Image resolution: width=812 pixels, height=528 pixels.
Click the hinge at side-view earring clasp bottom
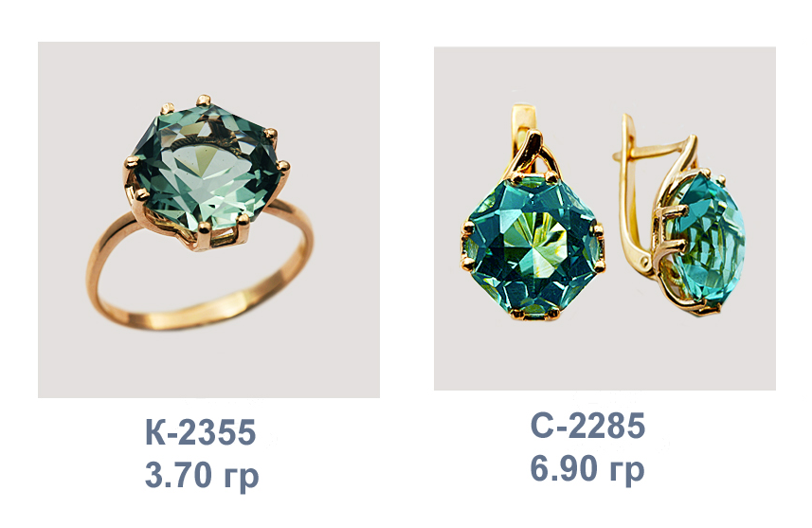click(x=645, y=262)
